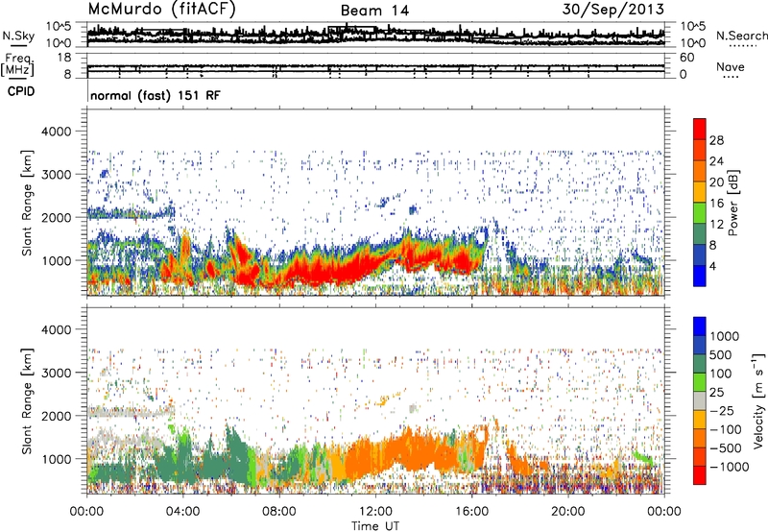
Task: Select the Time UT axis title
Action: point(375,525)
